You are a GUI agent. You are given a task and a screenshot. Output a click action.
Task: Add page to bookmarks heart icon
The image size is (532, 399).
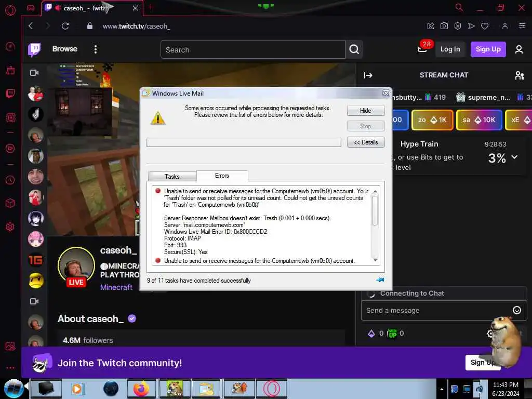[x=485, y=26]
